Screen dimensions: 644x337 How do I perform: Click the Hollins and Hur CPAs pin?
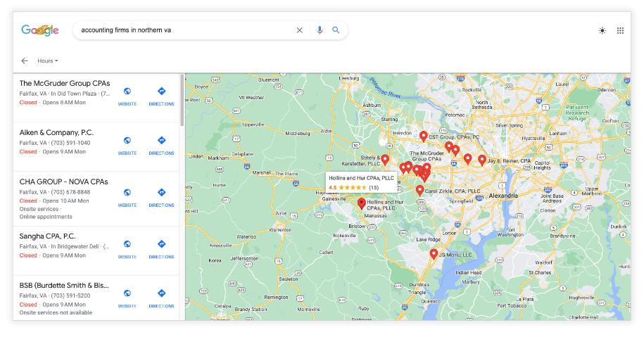click(x=361, y=203)
